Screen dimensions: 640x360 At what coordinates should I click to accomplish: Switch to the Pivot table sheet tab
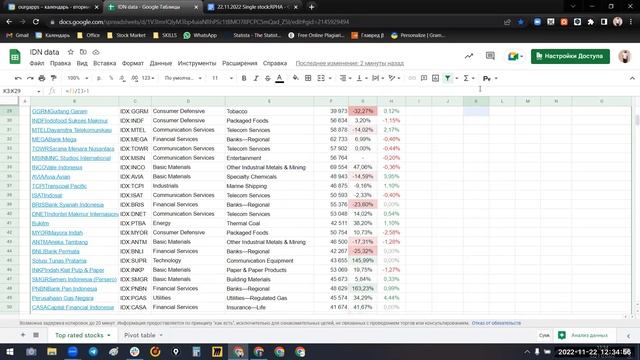140,335
